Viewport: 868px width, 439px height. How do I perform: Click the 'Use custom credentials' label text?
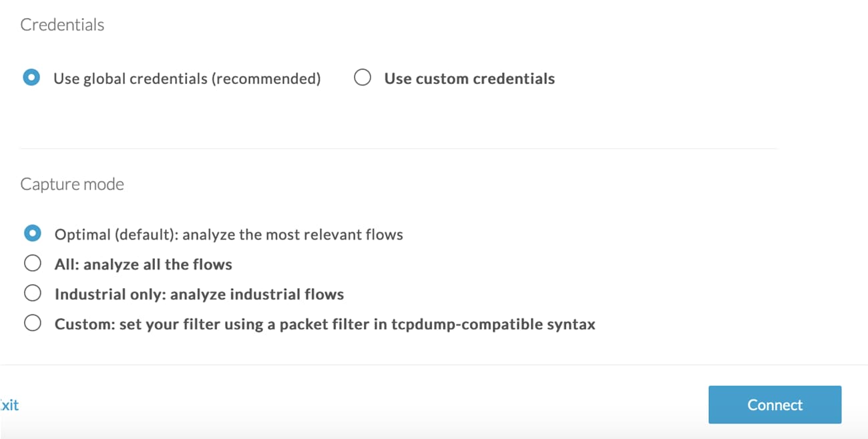coord(469,79)
